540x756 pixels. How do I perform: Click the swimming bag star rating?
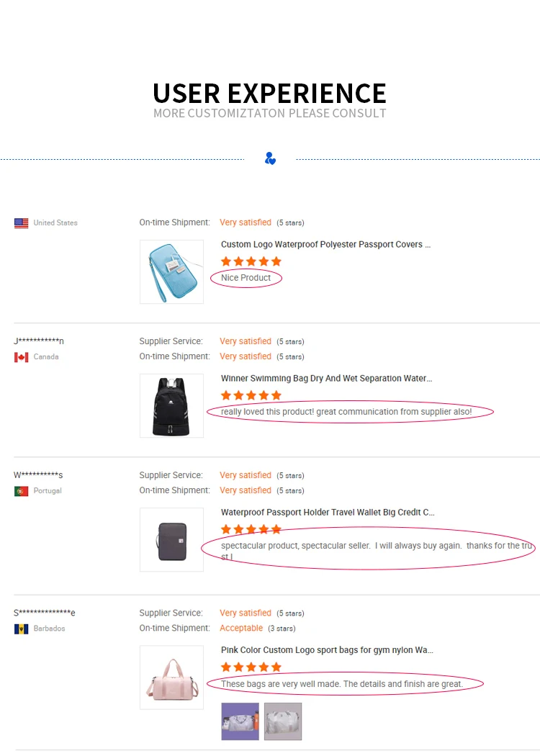pyautogui.click(x=251, y=395)
